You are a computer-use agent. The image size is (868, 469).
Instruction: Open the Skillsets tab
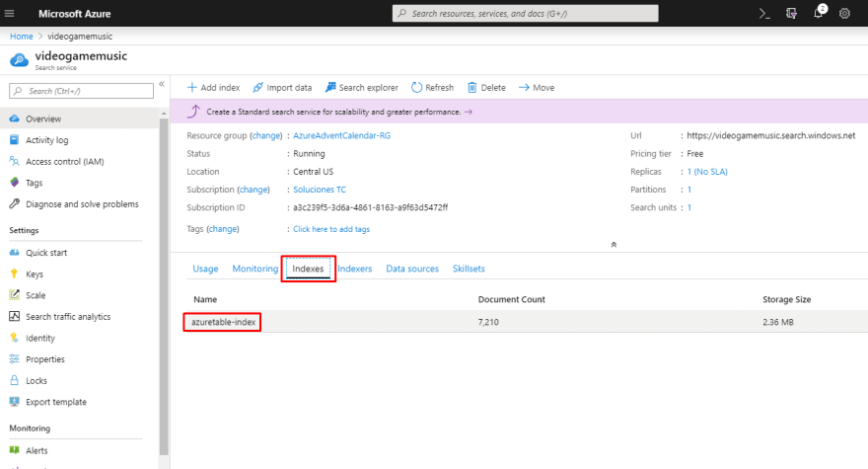469,269
